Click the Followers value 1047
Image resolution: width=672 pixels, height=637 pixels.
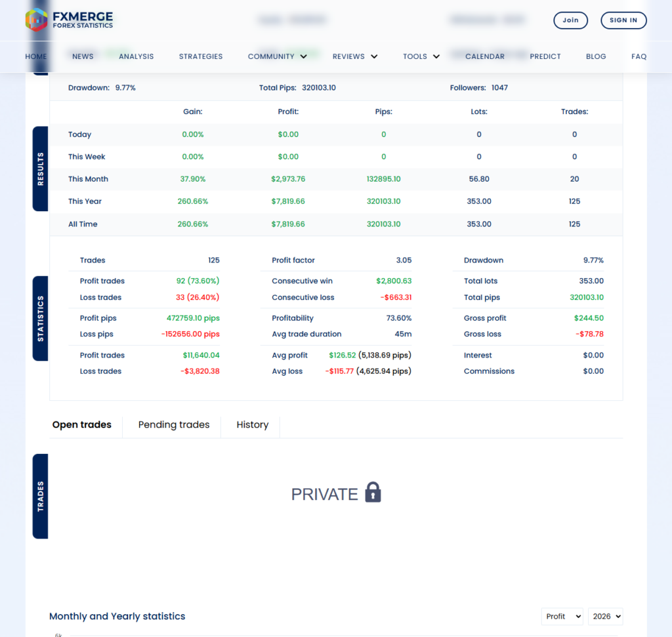pos(499,88)
